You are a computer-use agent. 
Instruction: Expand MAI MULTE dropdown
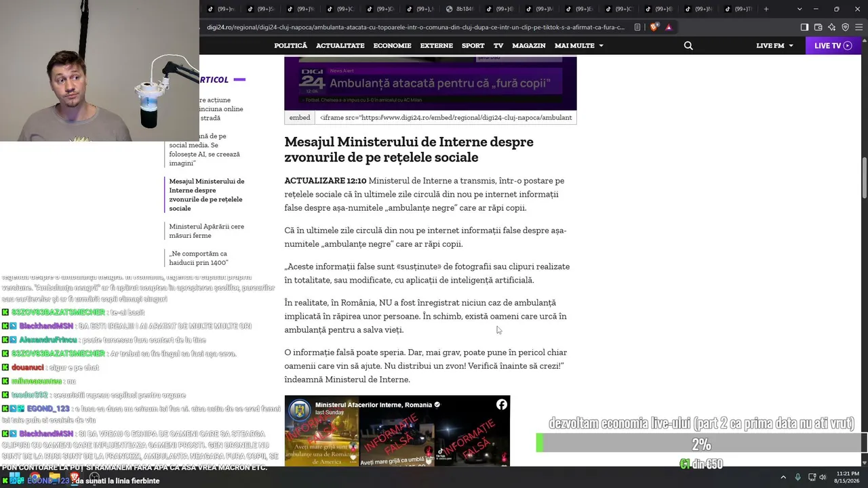pos(579,45)
